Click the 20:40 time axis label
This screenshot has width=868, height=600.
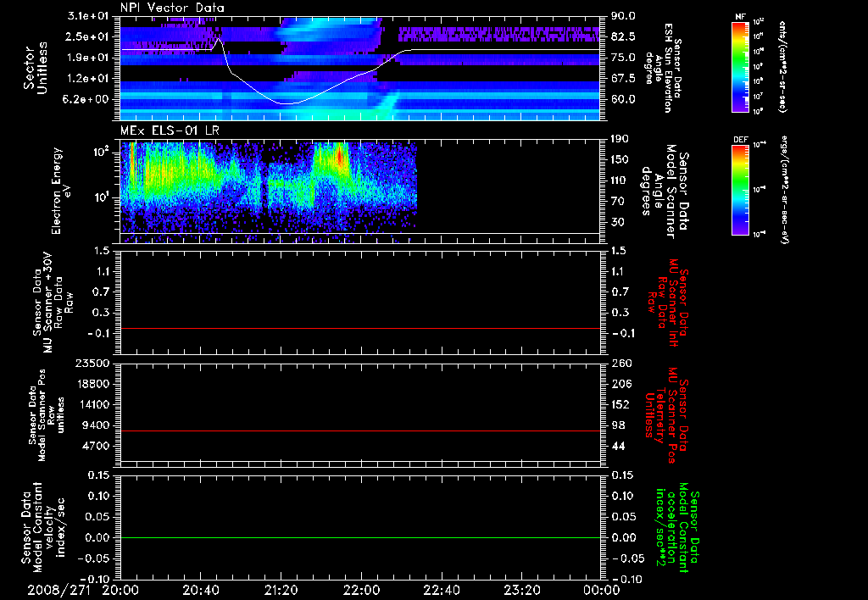click(x=200, y=590)
